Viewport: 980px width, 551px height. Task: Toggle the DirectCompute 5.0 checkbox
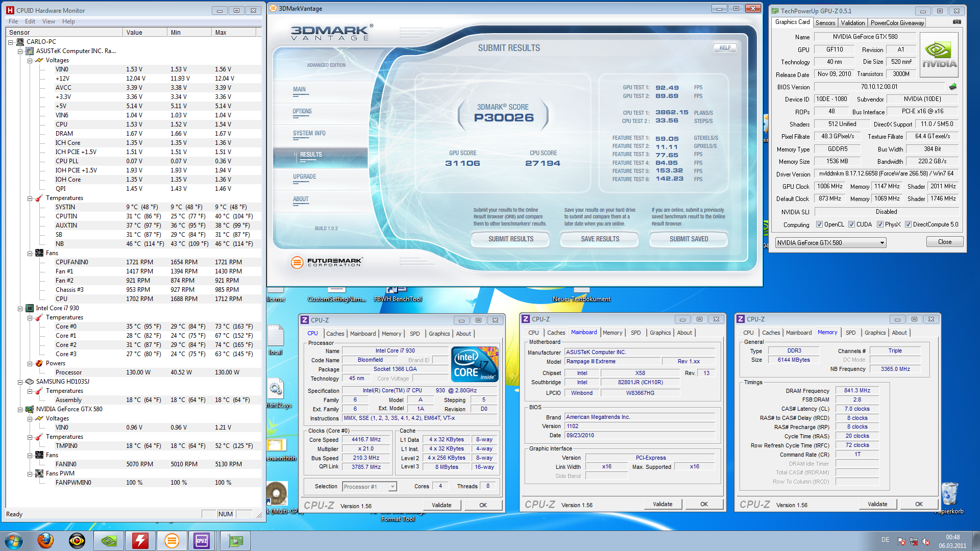tap(908, 224)
